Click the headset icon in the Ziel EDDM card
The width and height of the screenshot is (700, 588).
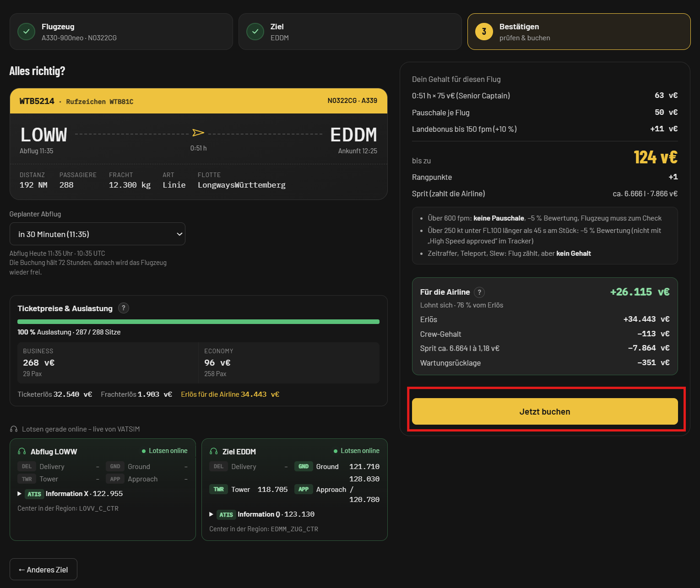213,451
